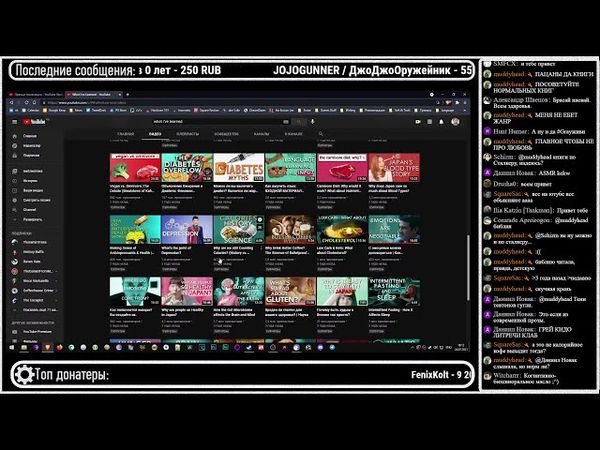Click the browser address bar
This screenshot has height=450, width=600.
tap(237, 103)
